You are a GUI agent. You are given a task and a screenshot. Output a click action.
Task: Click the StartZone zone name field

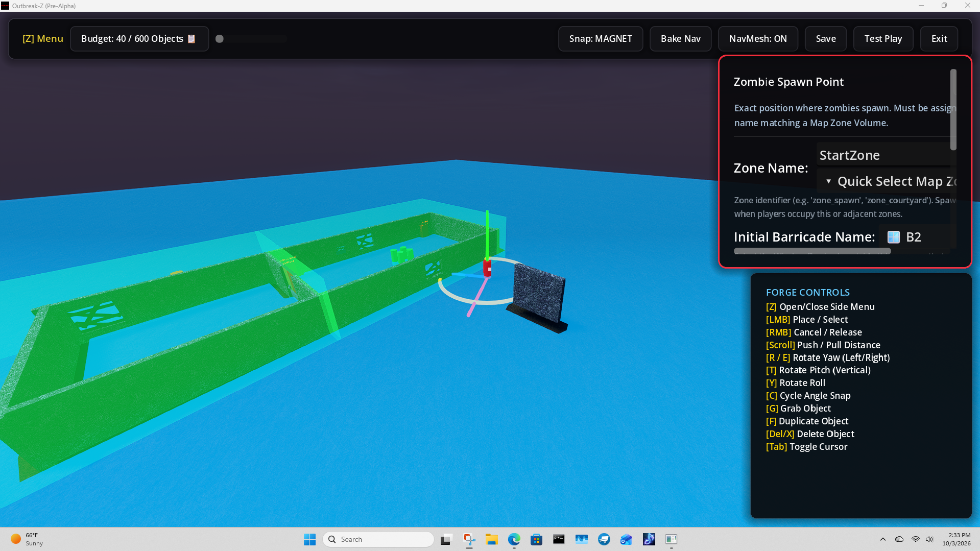[x=883, y=155]
